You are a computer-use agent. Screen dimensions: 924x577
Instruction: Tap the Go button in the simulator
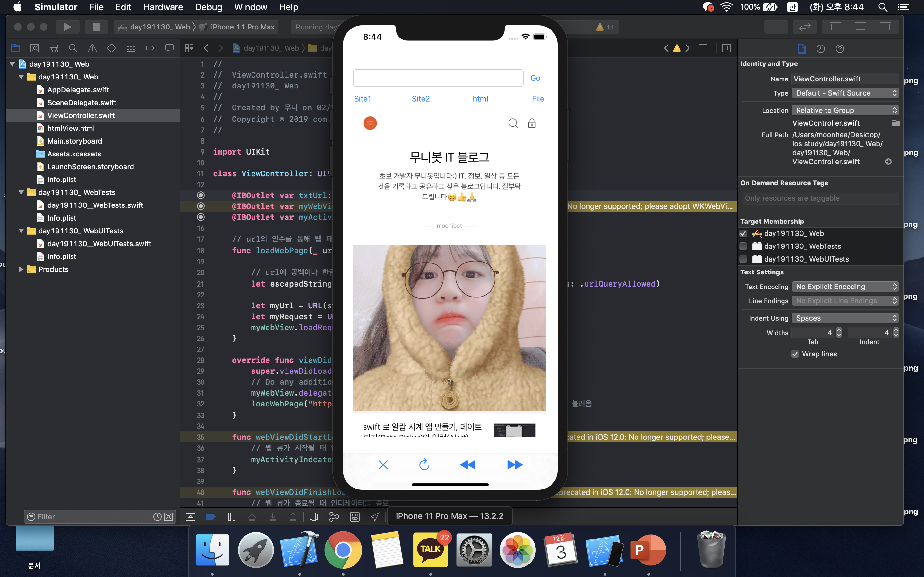pos(535,78)
